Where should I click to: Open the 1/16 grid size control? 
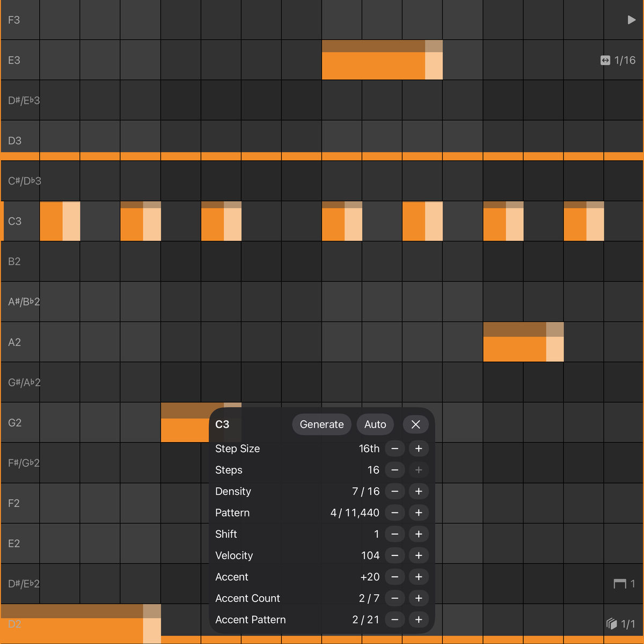pos(618,60)
